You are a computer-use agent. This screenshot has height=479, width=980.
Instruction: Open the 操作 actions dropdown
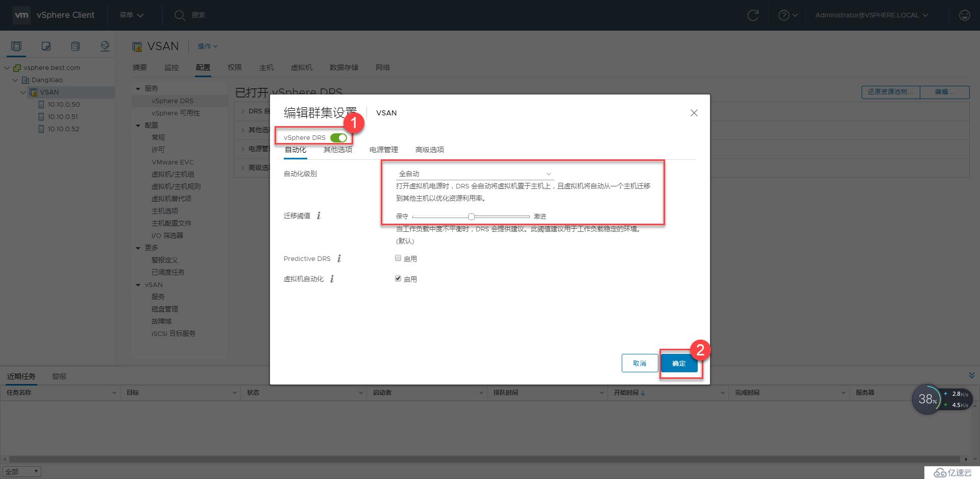(x=207, y=46)
